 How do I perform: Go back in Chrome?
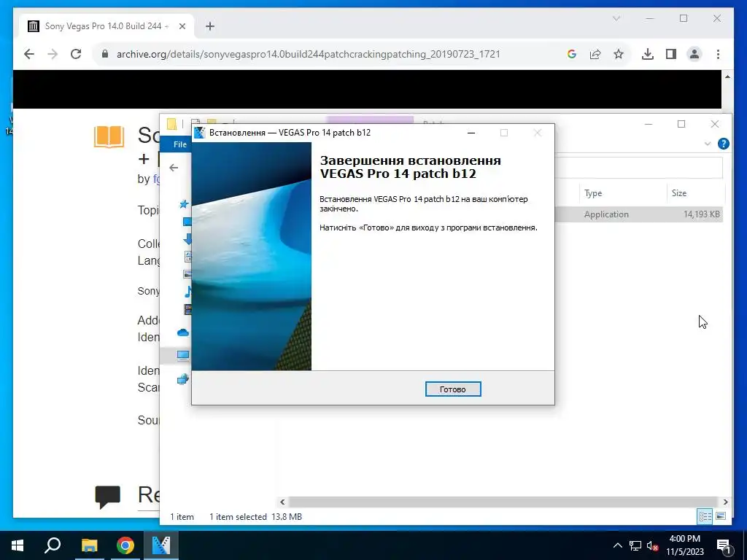tap(29, 54)
